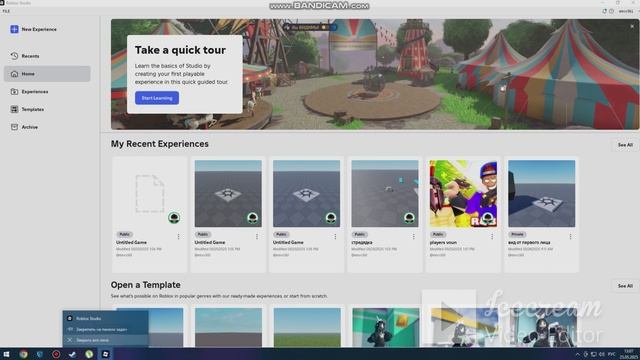Open options menu for second Untitled Game
The image size is (640, 360).
tap(257, 236)
